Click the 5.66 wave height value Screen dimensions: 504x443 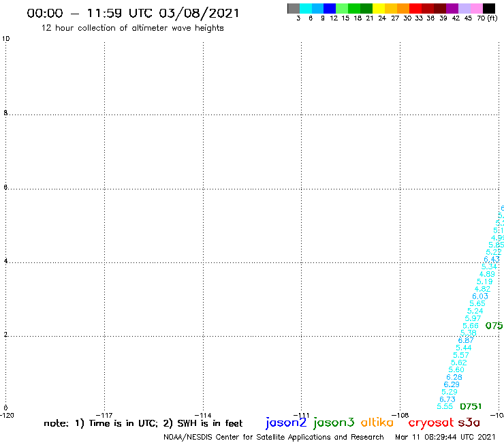coord(471,326)
